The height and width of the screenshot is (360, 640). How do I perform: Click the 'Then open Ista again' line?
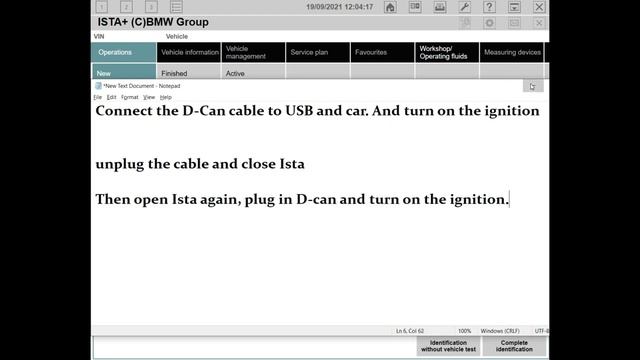point(302,199)
